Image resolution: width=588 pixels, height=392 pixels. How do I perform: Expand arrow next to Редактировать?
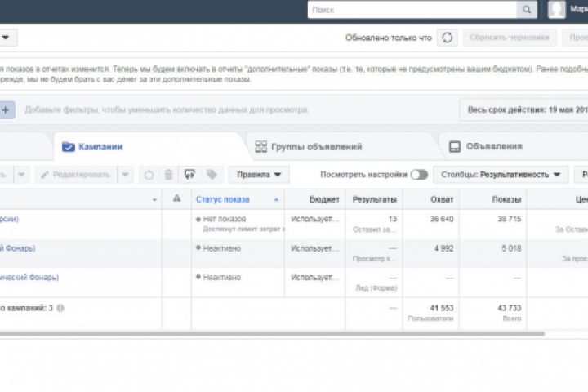tap(125, 175)
